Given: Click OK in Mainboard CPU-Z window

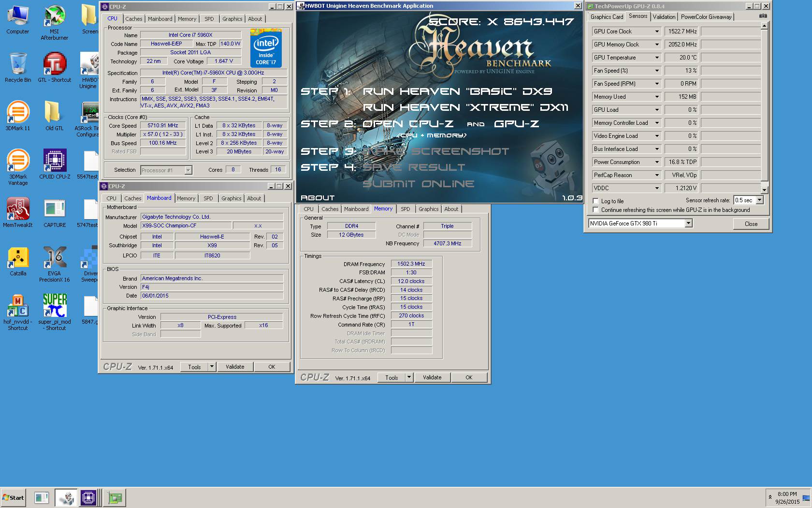Looking at the screenshot, I should [x=272, y=367].
